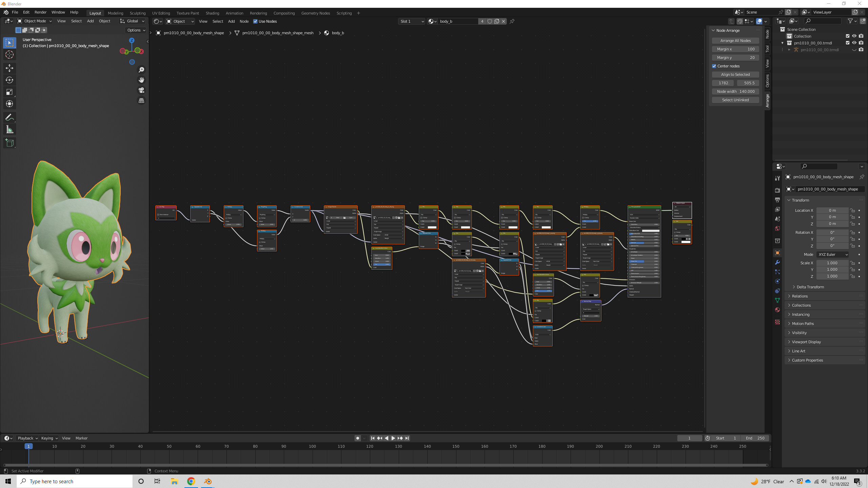
Task: Select the Transform tool in viewport toolbar
Action: tap(9, 104)
